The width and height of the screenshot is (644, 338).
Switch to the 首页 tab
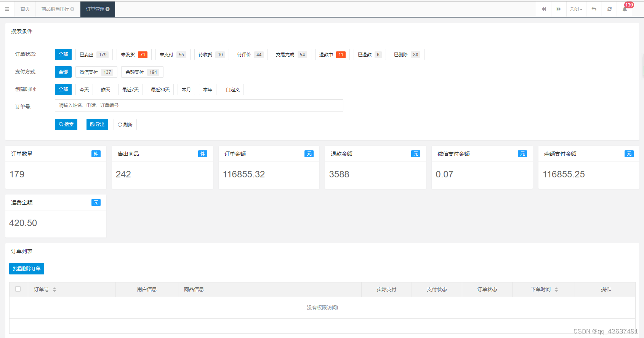click(25, 9)
